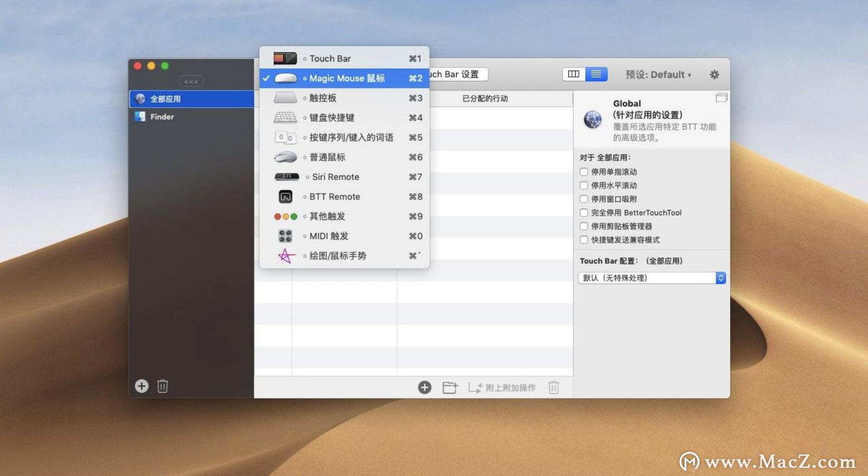Image resolution: width=868 pixels, height=476 pixels.
Task: Add a new trigger with bottom plus icon
Action: 425,387
